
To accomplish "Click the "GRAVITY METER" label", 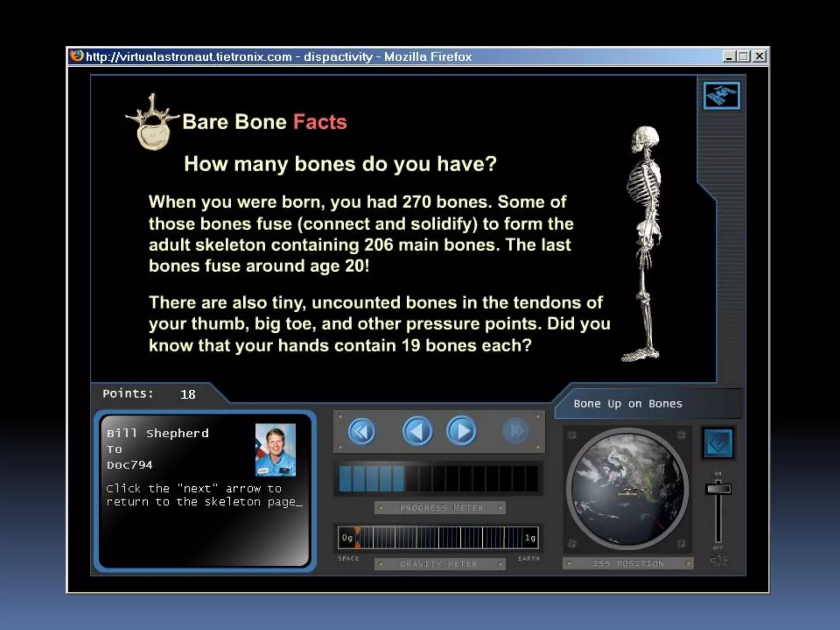I will pos(438,564).
